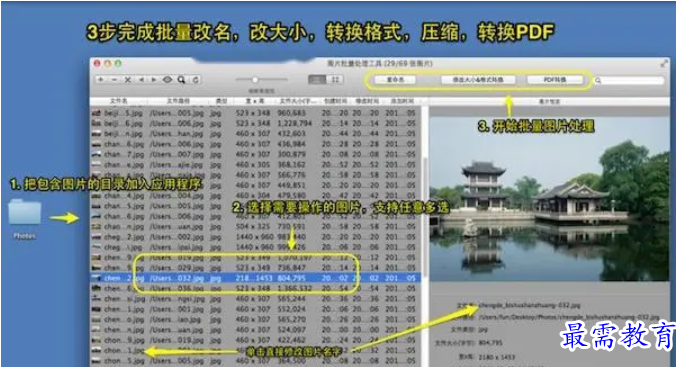Sort by 文件大小 column header
This screenshot has width=684, height=367.
298,101
